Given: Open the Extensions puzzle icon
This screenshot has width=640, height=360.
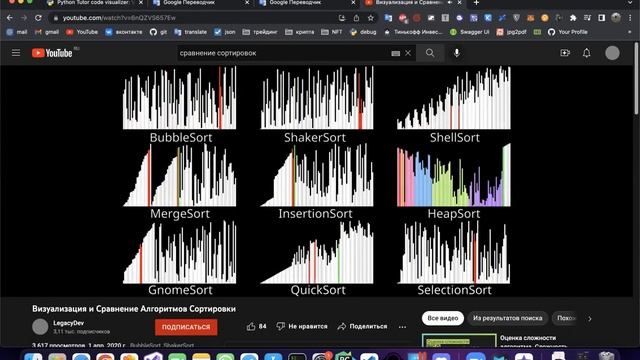Looking at the screenshot, I should pyautogui.click(x=573, y=18).
